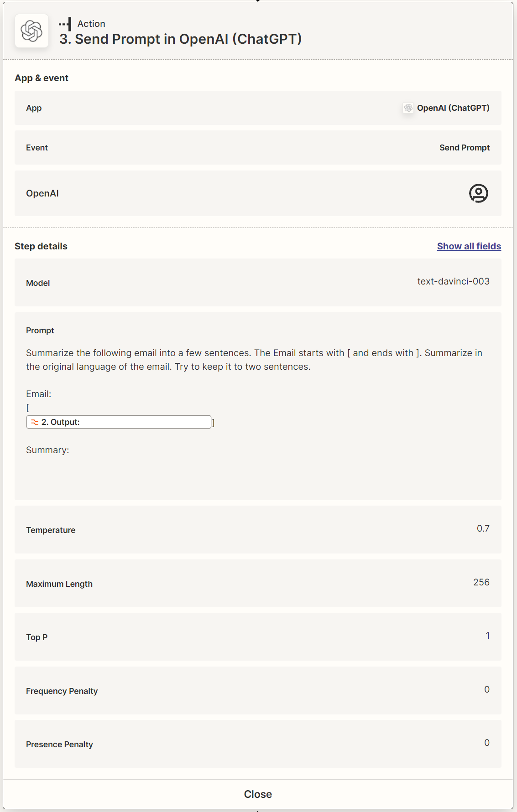
Task: Select the App row
Action: (258, 108)
